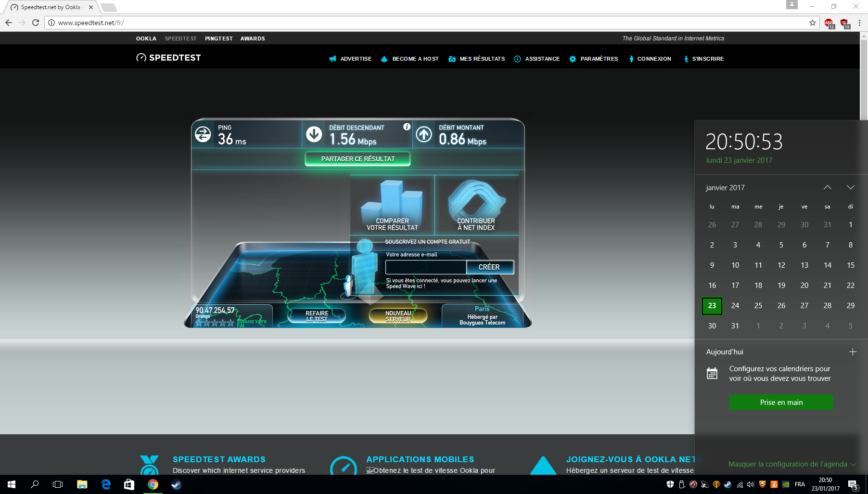Go to next month in calendar
868x494 pixels.
click(851, 187)
